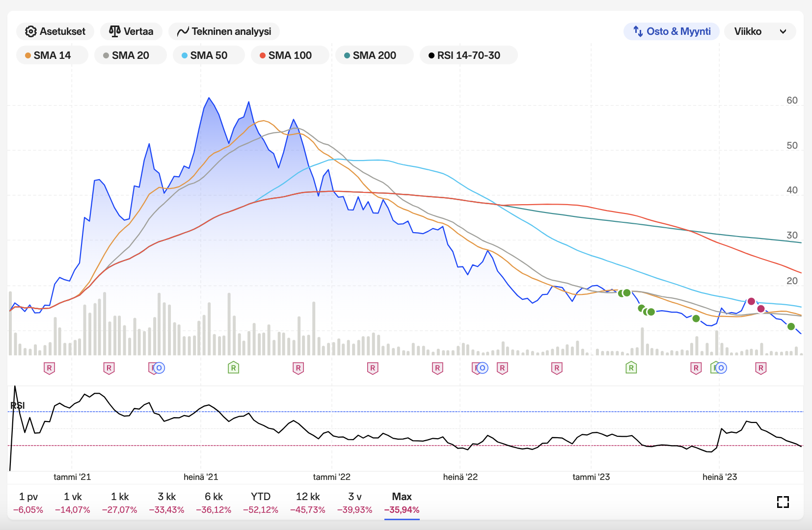812x530 pixels.
Task: Choose the 3 v time period
Action: (x=354, y=503)
